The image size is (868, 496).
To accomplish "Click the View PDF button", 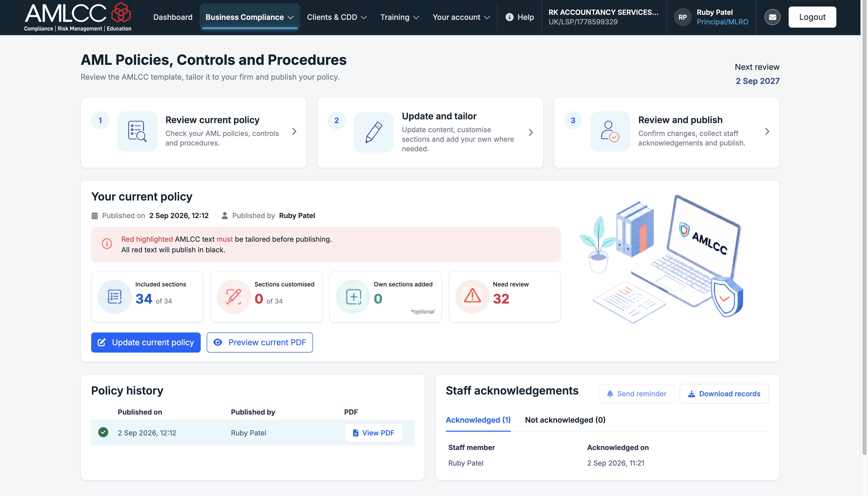I will 373,433.
